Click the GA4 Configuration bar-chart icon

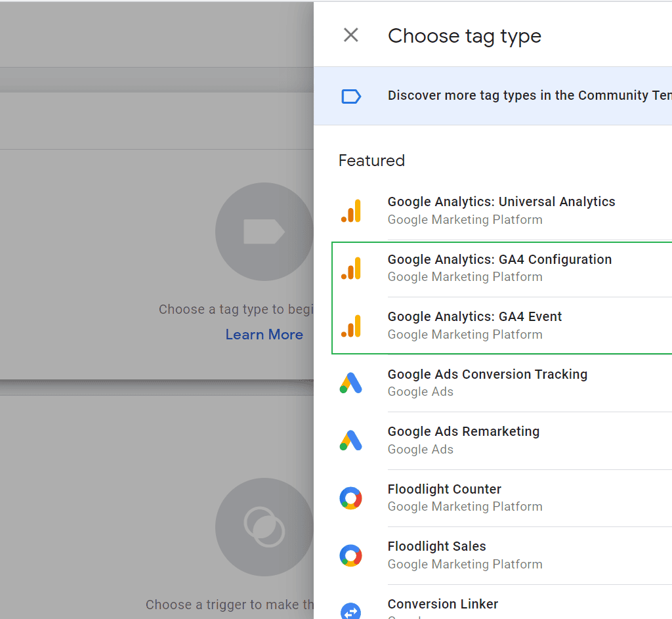click(351, 268)
